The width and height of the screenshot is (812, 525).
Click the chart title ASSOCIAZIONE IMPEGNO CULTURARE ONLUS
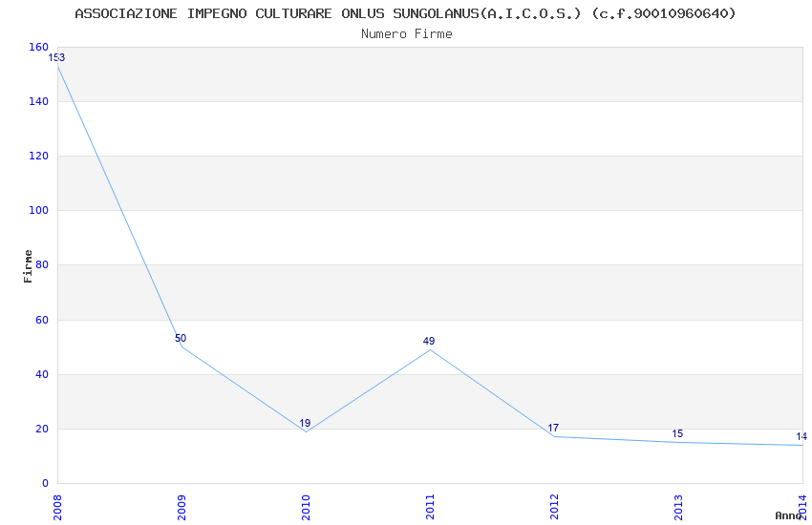(x=405, y=13)
